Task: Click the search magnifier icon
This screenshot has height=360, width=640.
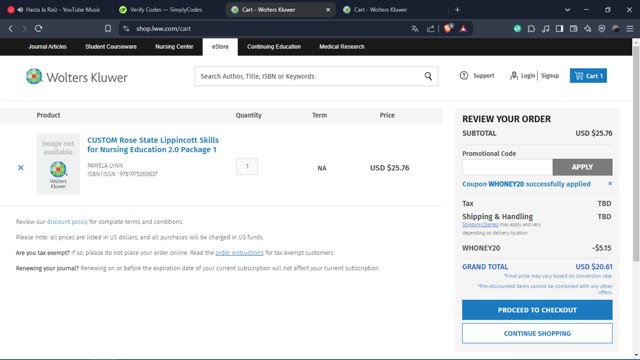Action: (428, 76)
